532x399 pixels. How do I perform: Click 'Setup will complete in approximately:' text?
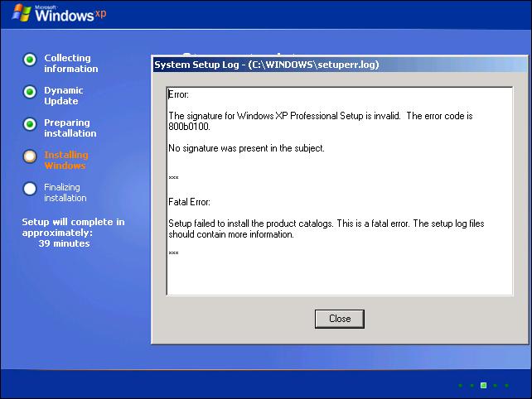pos(73,227)
